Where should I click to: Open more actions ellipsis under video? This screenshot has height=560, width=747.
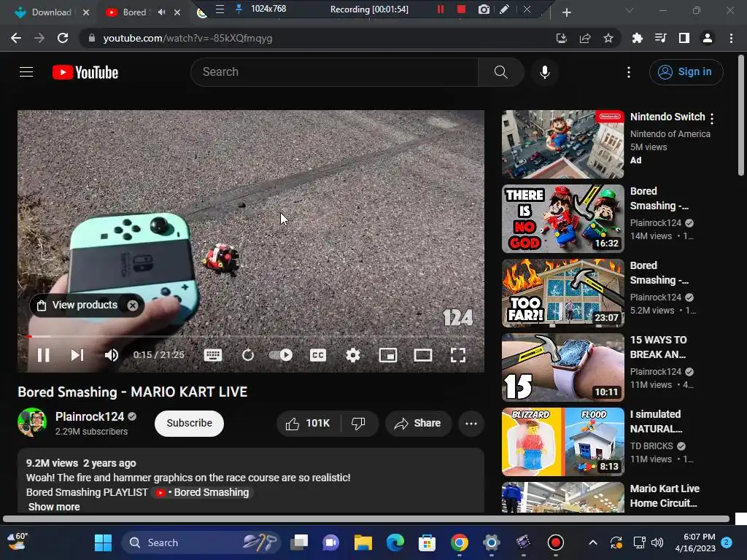point(471,424)
